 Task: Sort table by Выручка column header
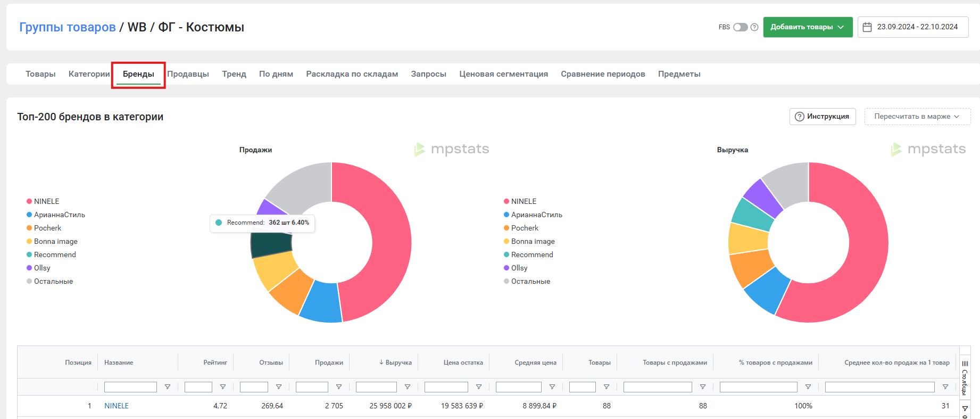[x=395, y=363]
